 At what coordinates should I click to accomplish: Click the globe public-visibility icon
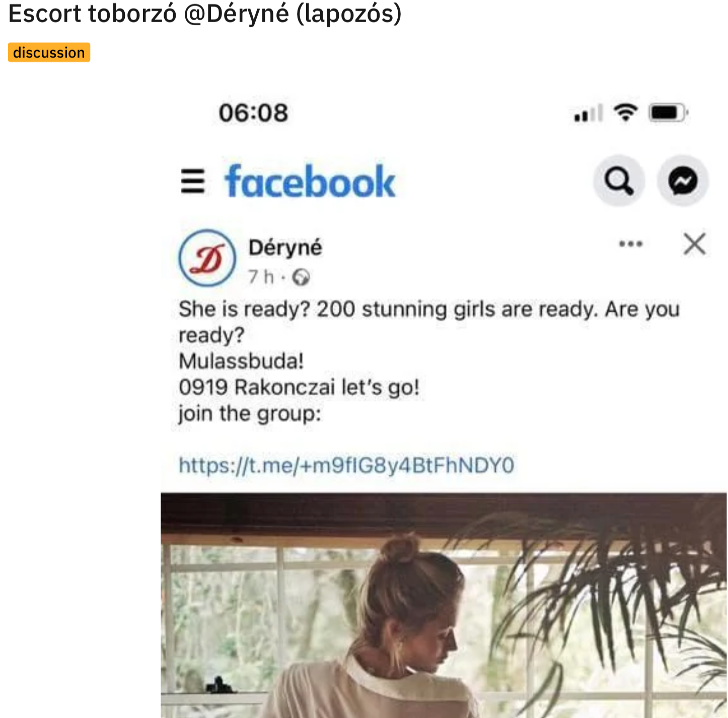click(301, 277)
